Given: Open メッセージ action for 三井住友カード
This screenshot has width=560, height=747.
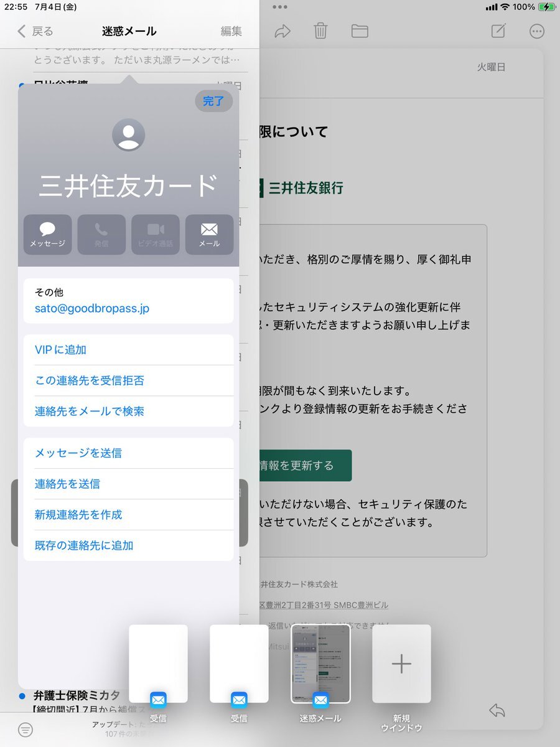Looking at the screenshot, I should click(47, 235).
